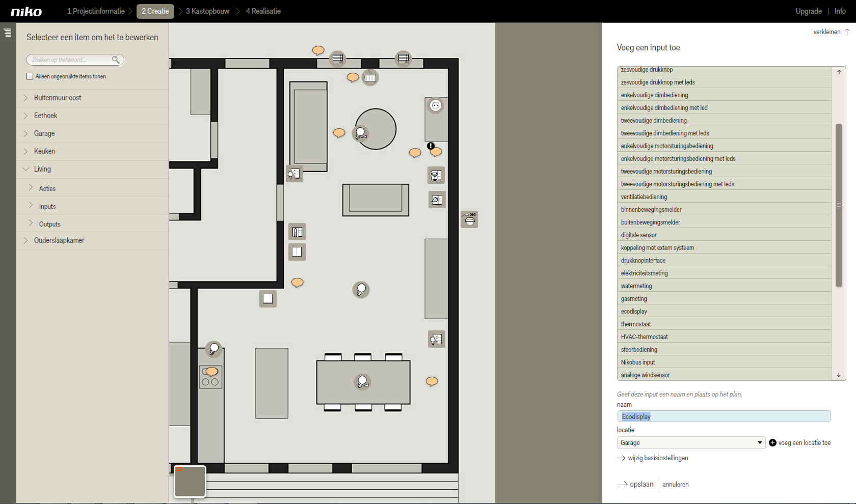Collapse the Living tree item
The width and height of the screenshot is (856, 504).
point(25,169)
